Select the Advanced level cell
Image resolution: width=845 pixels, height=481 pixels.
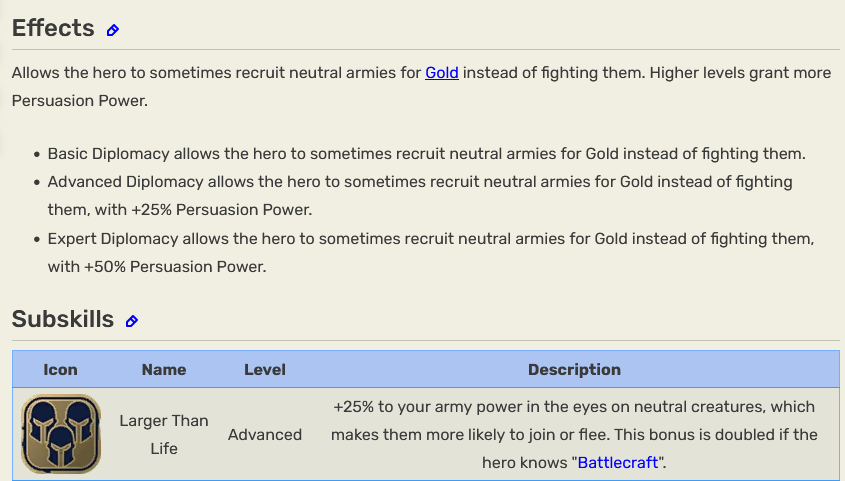[265, 434]
